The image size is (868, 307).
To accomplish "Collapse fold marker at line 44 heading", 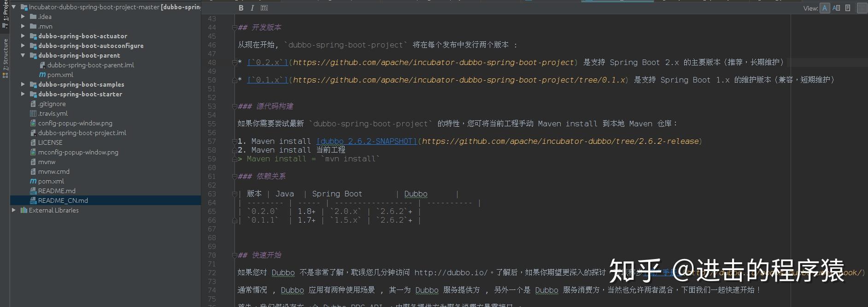I will [235, 28].
